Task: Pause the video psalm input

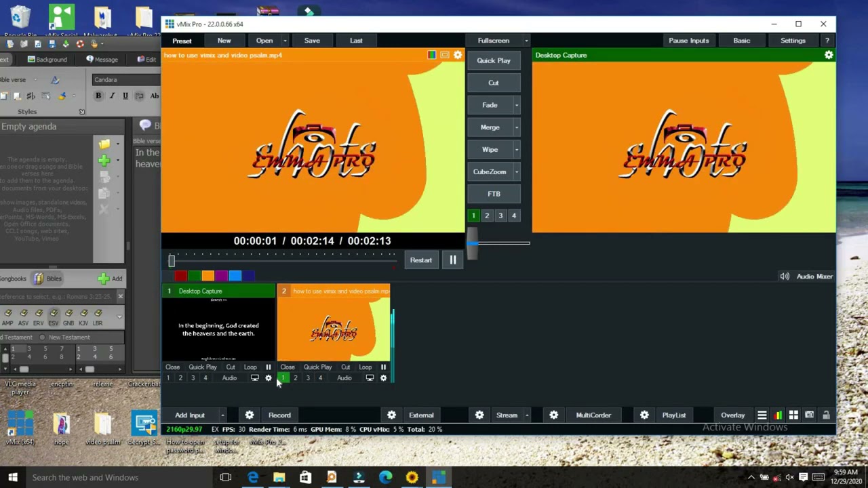Action: 383,367
